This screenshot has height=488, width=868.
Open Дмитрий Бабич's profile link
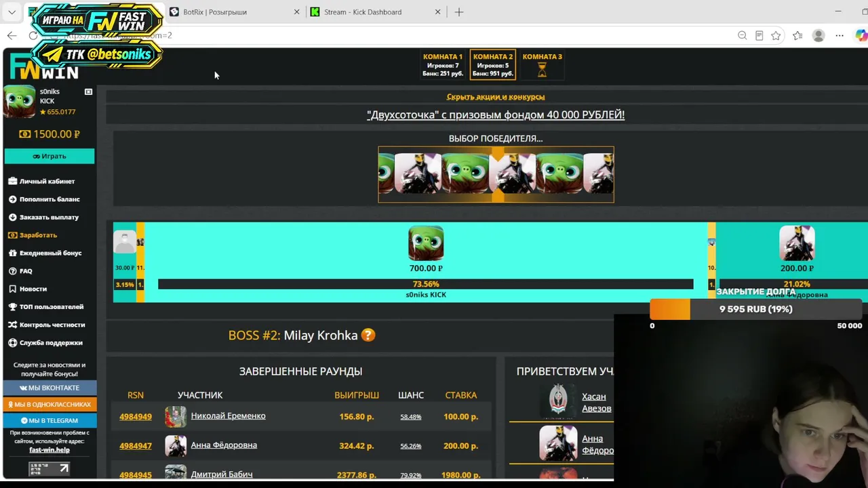[x=222, y=474]
